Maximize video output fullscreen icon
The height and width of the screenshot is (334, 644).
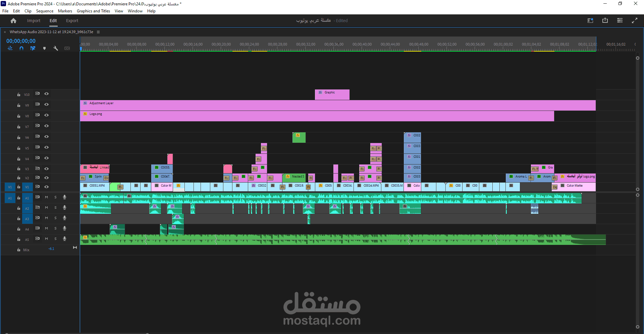point(635,21)
